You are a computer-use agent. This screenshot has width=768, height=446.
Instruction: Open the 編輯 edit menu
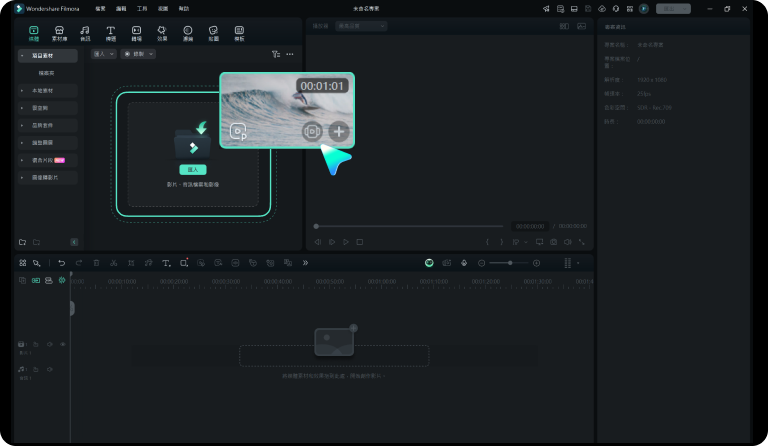point(121,9)
